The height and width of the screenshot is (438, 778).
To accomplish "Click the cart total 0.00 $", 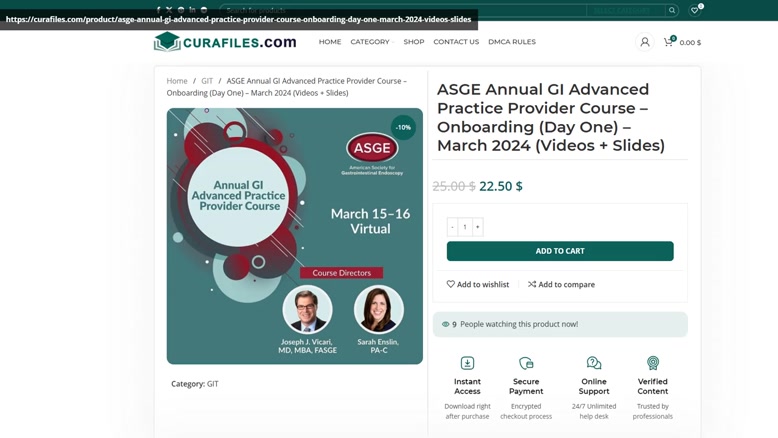I will point(690,43).
